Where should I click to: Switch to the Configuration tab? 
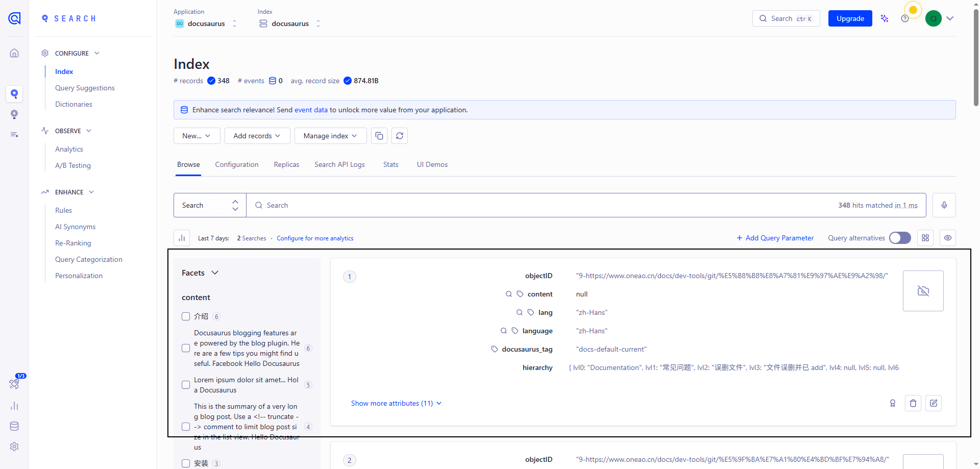236,164
